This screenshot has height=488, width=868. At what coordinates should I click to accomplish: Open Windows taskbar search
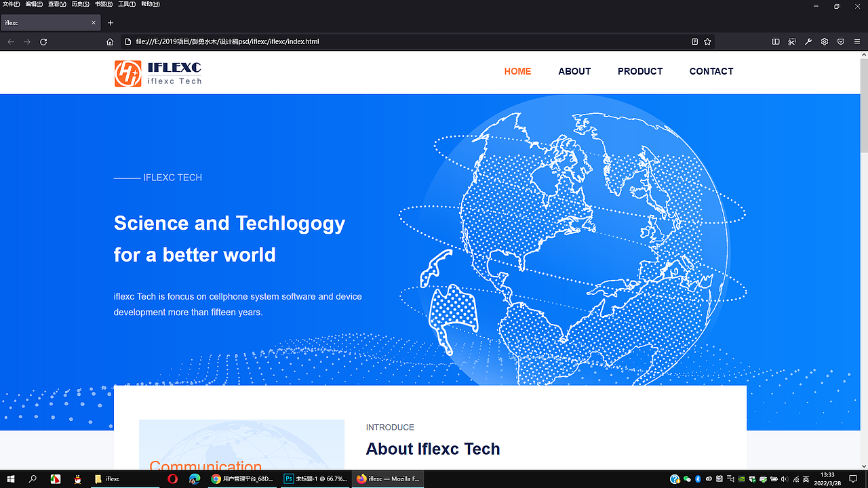pos(33,479)
